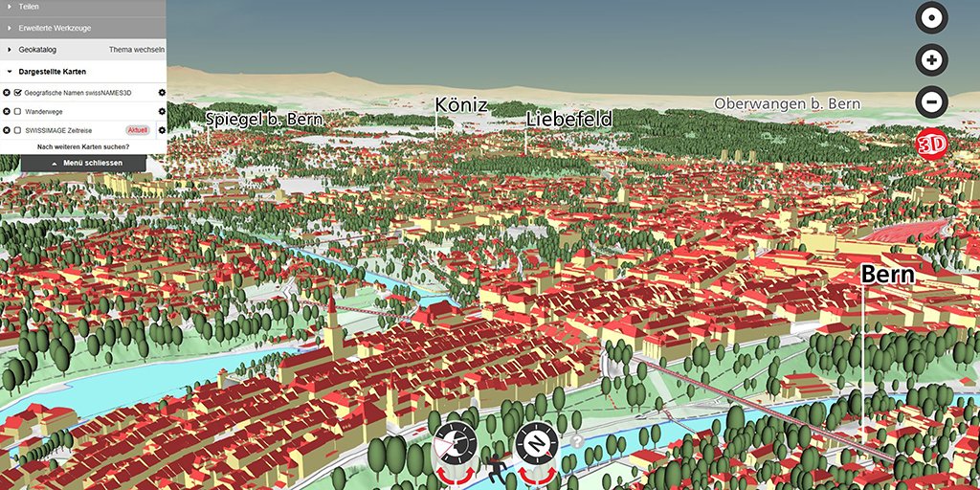Remove the Wanderwege layer

(7, 112)
